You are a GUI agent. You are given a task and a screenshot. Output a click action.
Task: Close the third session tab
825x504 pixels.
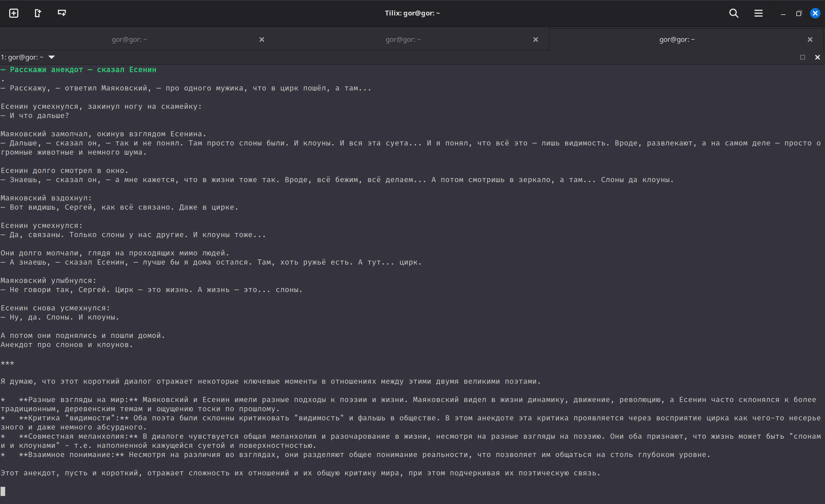(810, 40)
